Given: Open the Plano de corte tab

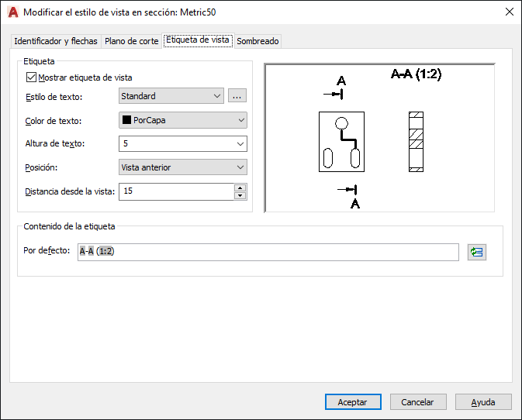Looking at the screenshot, I should click(131, 41).
